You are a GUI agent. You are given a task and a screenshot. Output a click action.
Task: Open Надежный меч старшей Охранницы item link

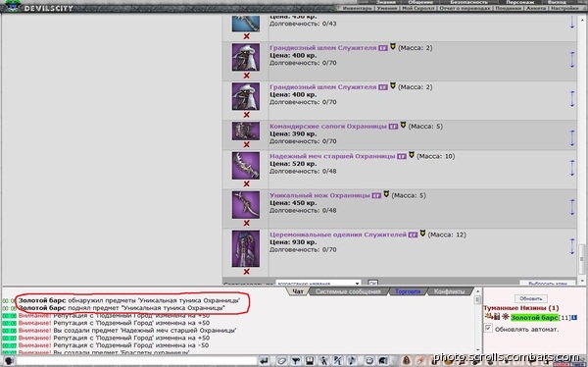point(332,156)
